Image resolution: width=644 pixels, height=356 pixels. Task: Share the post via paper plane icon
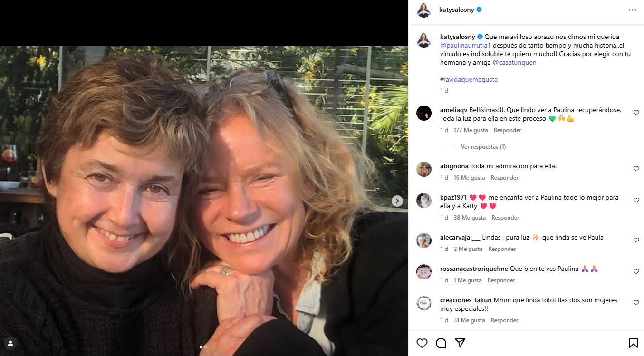coord(460,343)
